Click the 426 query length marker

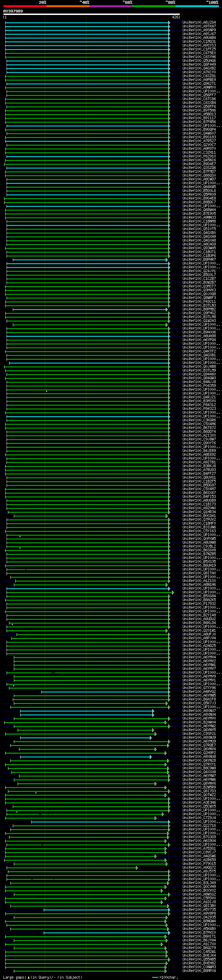tap(175, 17)
